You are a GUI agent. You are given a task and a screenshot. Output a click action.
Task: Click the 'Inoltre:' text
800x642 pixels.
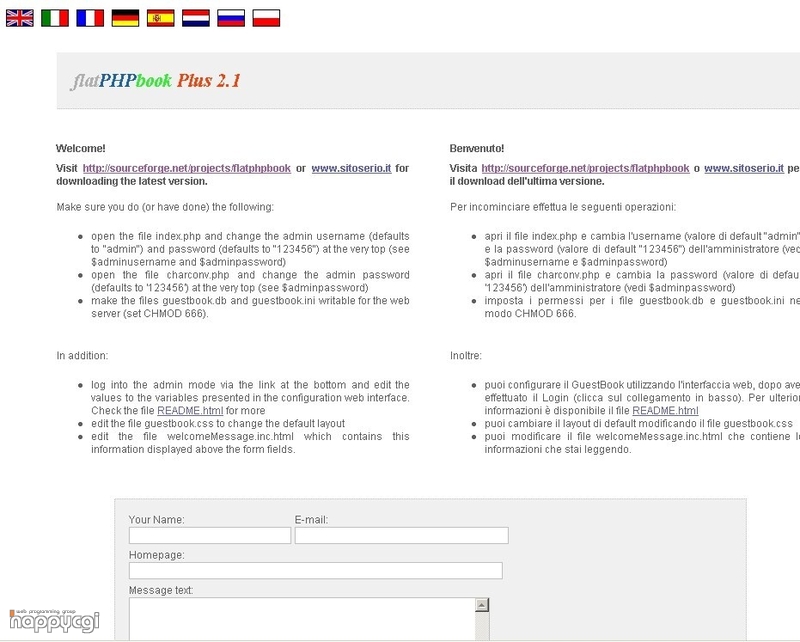pos(465,356)
